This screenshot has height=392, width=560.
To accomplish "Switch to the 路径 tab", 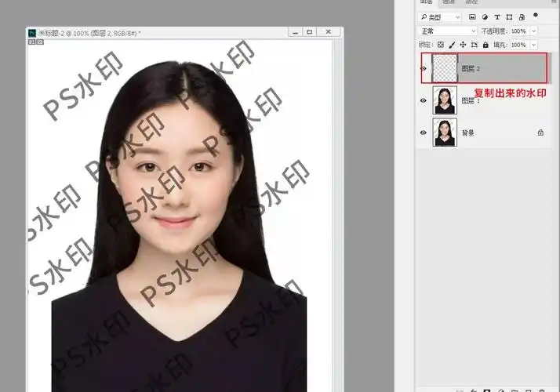I will coord(470,2).
